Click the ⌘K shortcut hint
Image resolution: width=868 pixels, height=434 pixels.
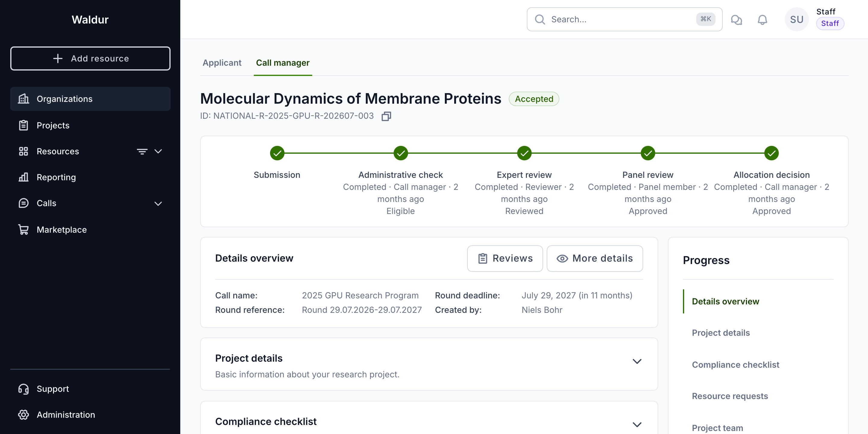(x=706, y=19)
